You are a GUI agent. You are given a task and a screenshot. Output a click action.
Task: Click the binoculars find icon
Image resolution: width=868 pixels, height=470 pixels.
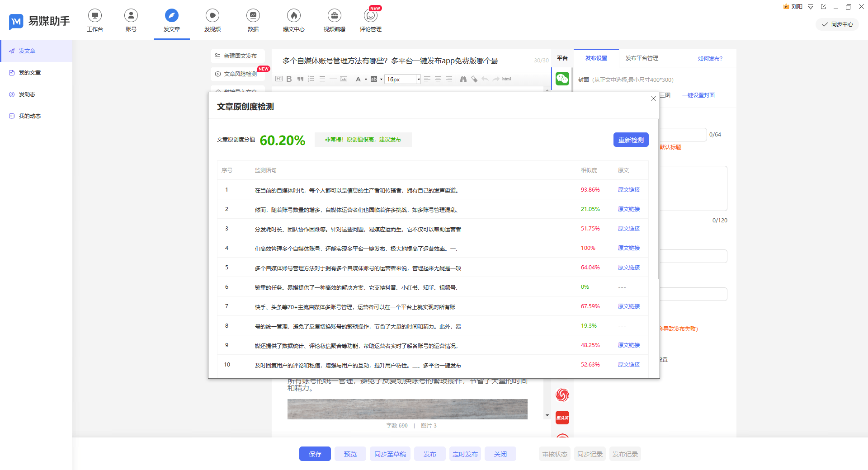pyautogui.click(x=463, y=79)
